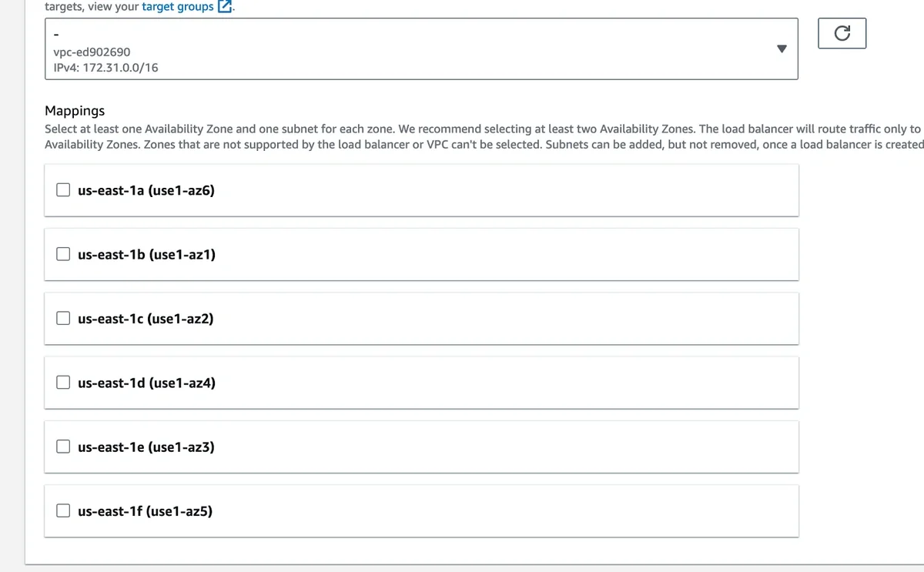Tick the us-east-1c (use1-az2) checkbox
The image size is (924, 572).
pyautogui.click(x=64, y=318)
